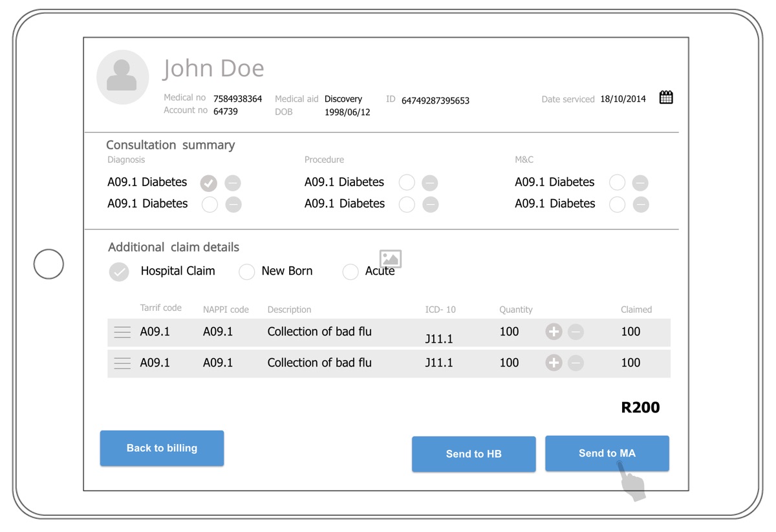Click the Description column header
Viewport: 776px width, 532px height.
(x=289, y=310)
